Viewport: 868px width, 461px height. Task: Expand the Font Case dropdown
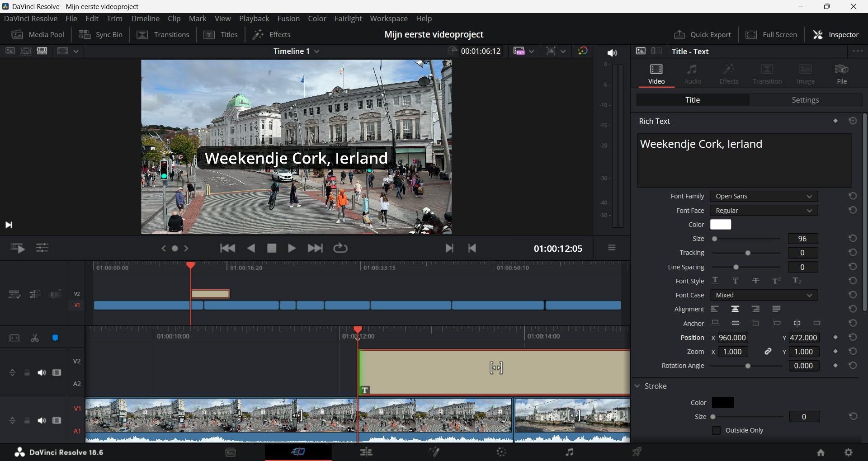[764, 295]
